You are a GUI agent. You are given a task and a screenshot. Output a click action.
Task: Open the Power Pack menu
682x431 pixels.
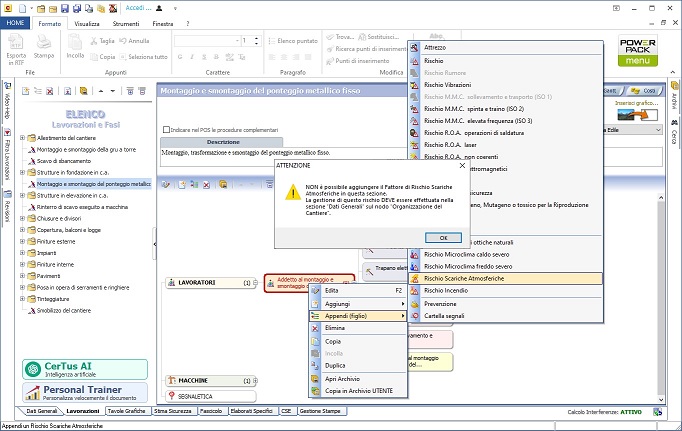coord(636,52)
